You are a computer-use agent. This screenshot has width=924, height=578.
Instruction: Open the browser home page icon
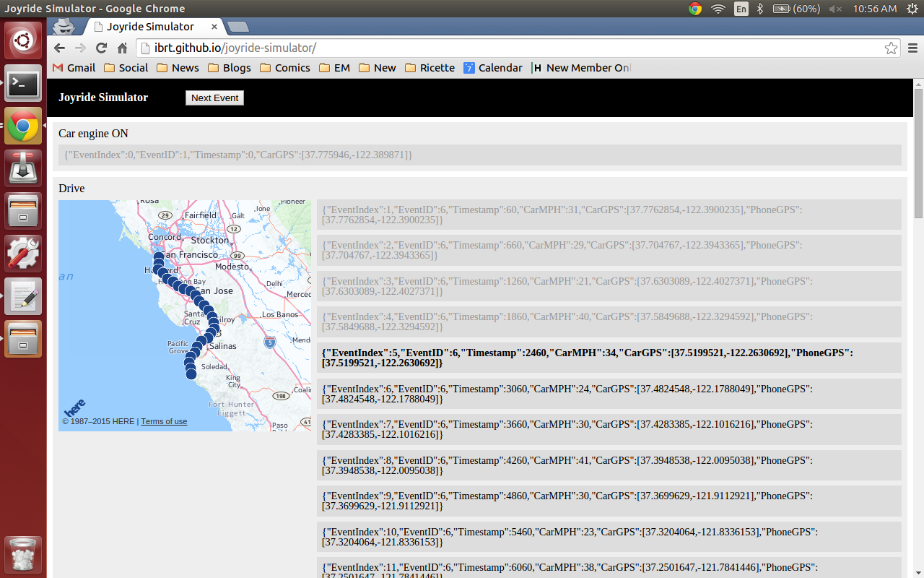coord(122,48)
